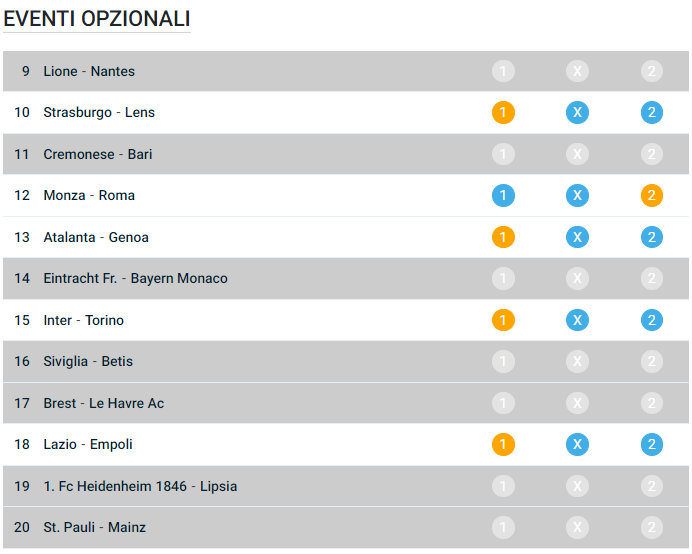This screenshot has width=692, height=554.
Task: Click greyed 1 for St. Pauli - Mainz
Action: [x=503, y=528]
